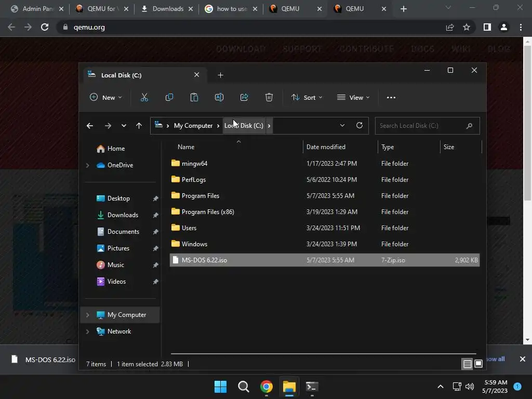This screenshot has height=399, width=532.
Task: Open the New dropdown menu
Action: pos(105,97)
